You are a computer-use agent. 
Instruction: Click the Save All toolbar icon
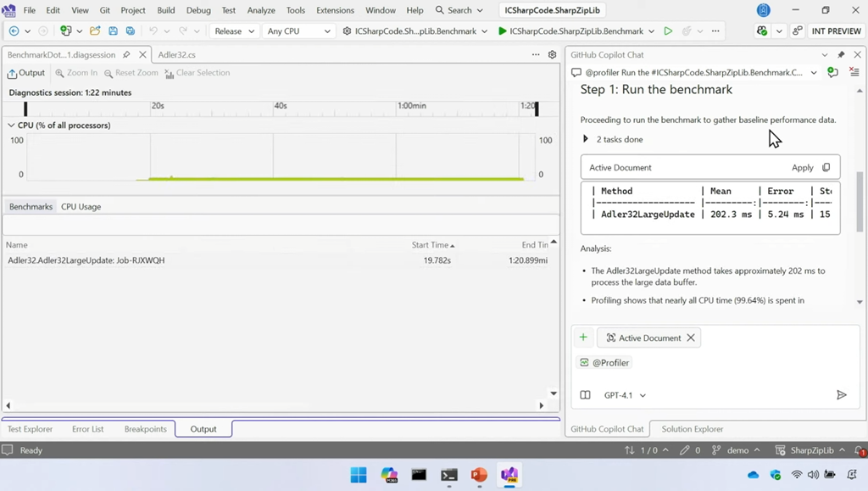[x=130, y=31]
